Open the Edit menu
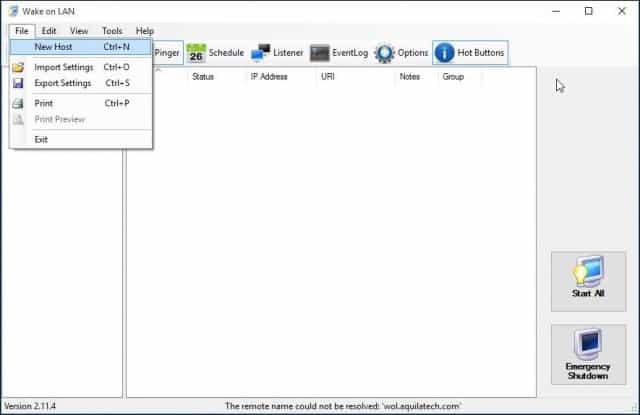The image size is (640, 415). coord(49,31)
